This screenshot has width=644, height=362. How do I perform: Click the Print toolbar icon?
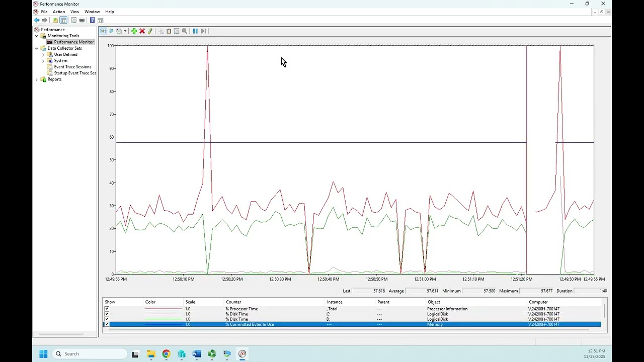coord(82,20)
